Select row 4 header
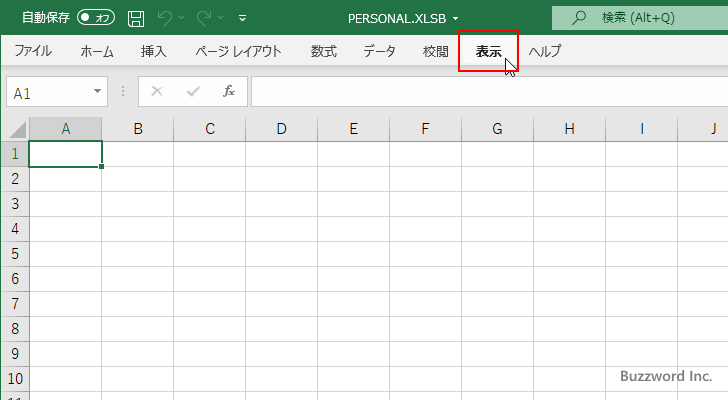The width and height of the screenshot is (728, 400). pos(15,229)
